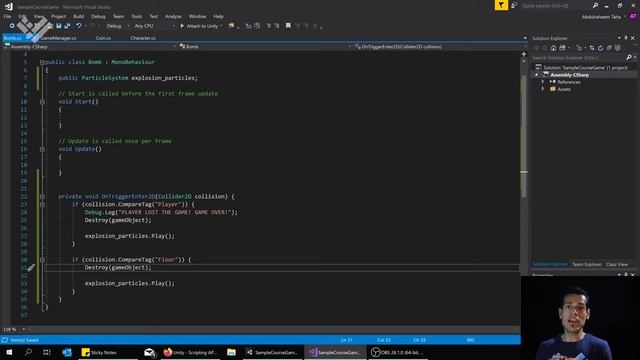Click the Windows Start button
The width and height of the screenshot is (640, 360).
(9, 352)
